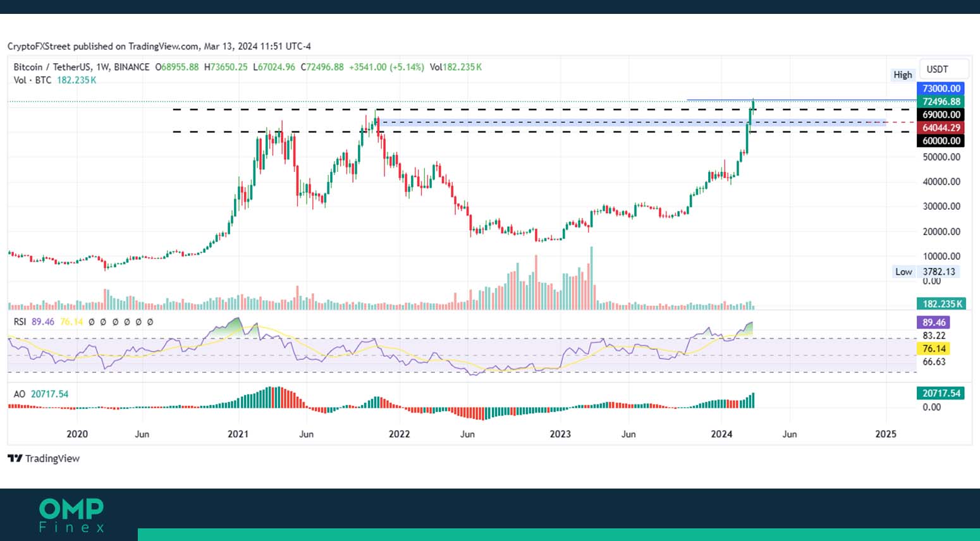Click the 3782.13 low price value

pos(939,272)
